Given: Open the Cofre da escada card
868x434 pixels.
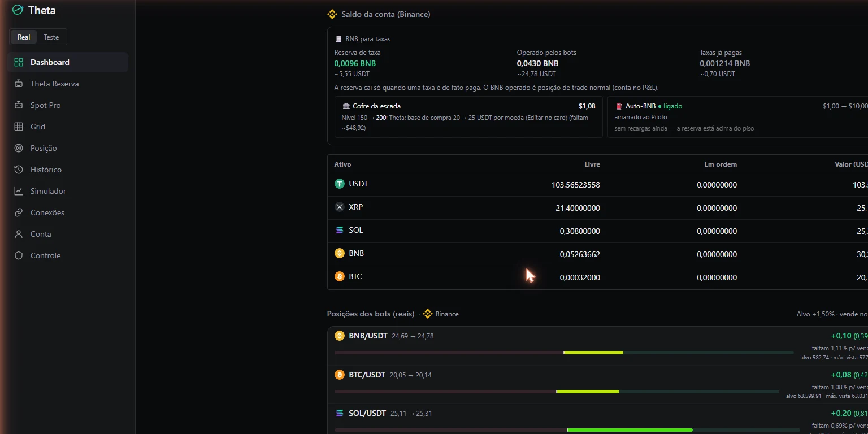Looking at the screenshot, I should tap(468, 117).
